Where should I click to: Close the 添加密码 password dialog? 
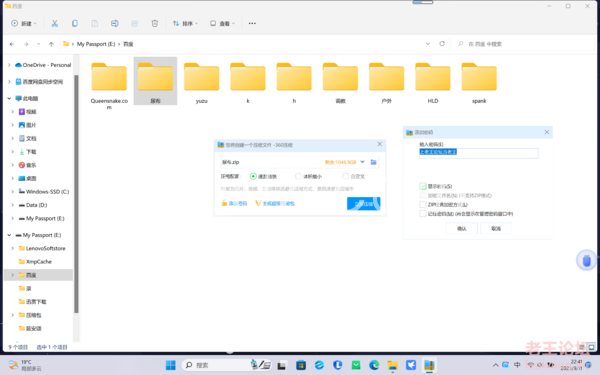(x=547, y=132)
